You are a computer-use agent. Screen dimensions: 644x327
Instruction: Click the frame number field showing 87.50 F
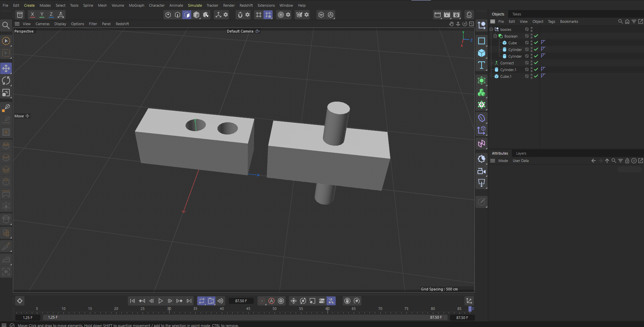point(241,301)
